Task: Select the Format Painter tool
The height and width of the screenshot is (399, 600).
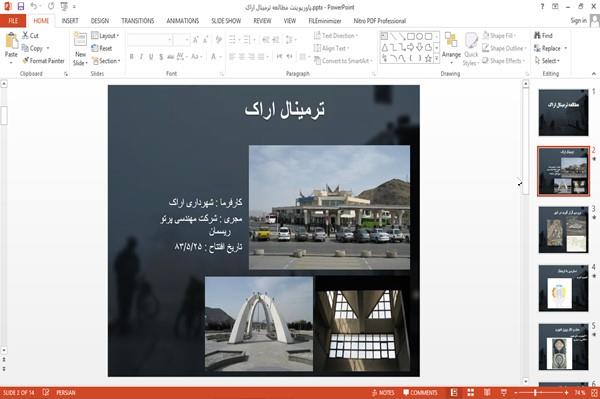Action: click(43, 61)
